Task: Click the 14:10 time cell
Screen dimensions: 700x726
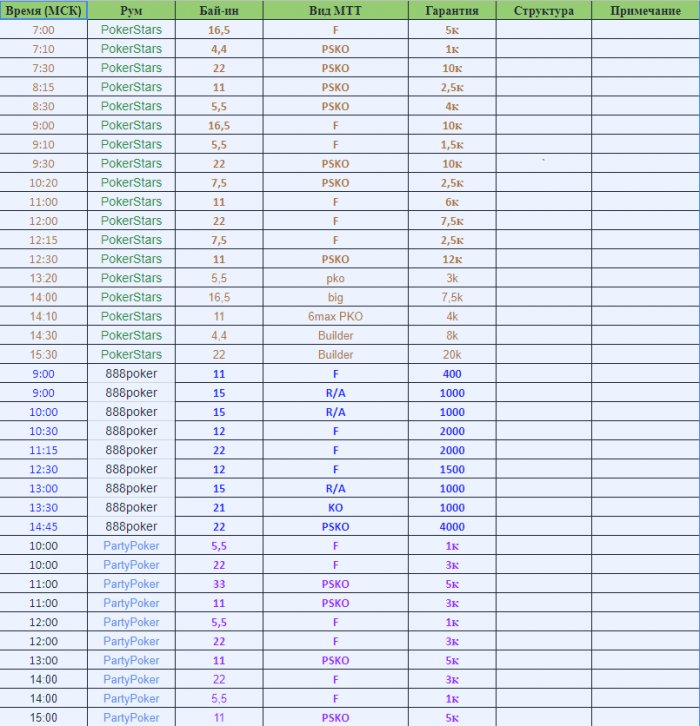Action: coord(44,316)
